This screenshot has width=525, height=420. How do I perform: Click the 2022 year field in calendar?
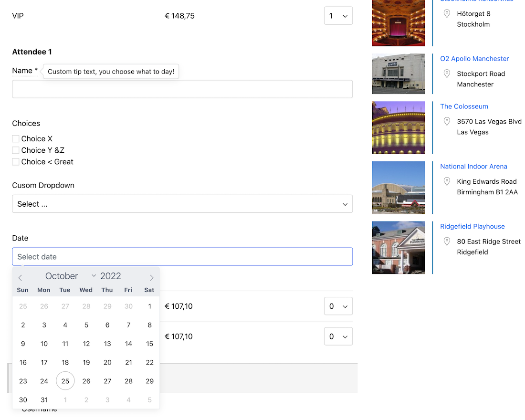111,276
